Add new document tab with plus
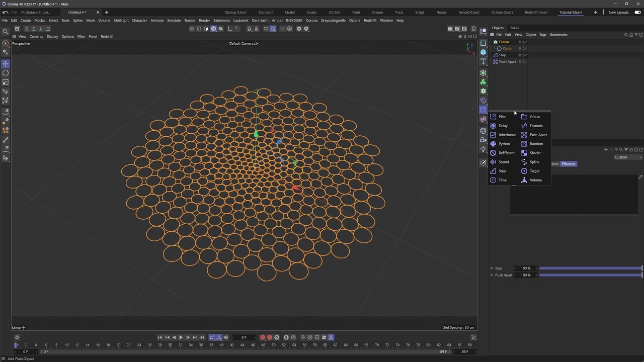644x362 pixels. point(106,12)
